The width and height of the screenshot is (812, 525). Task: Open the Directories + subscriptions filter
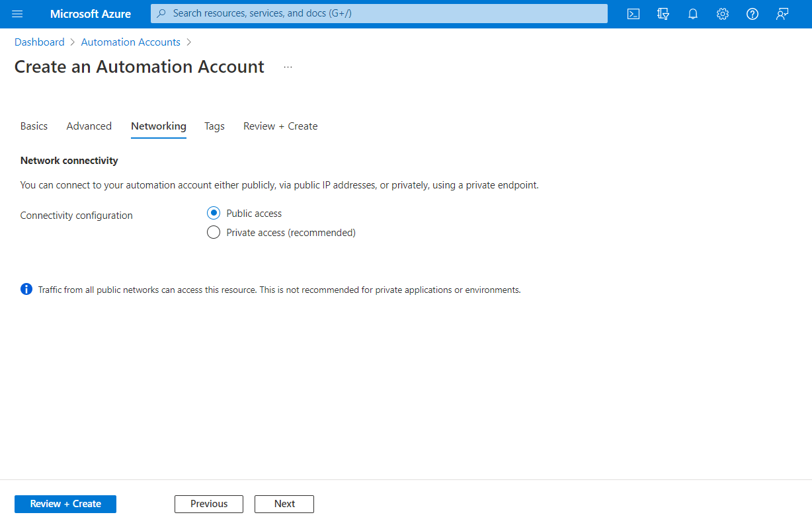[663, 14]
